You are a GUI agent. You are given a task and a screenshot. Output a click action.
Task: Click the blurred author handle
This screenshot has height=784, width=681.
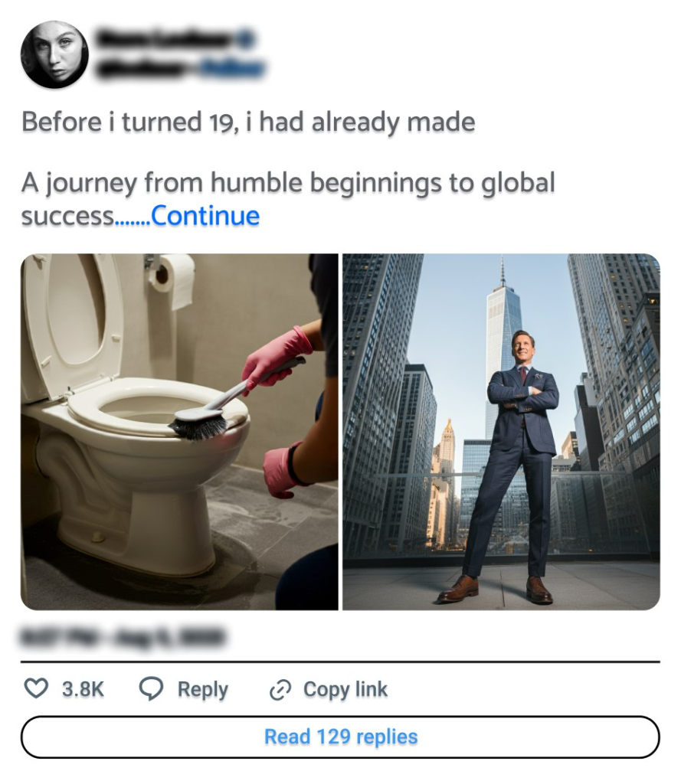coord(143,70)
